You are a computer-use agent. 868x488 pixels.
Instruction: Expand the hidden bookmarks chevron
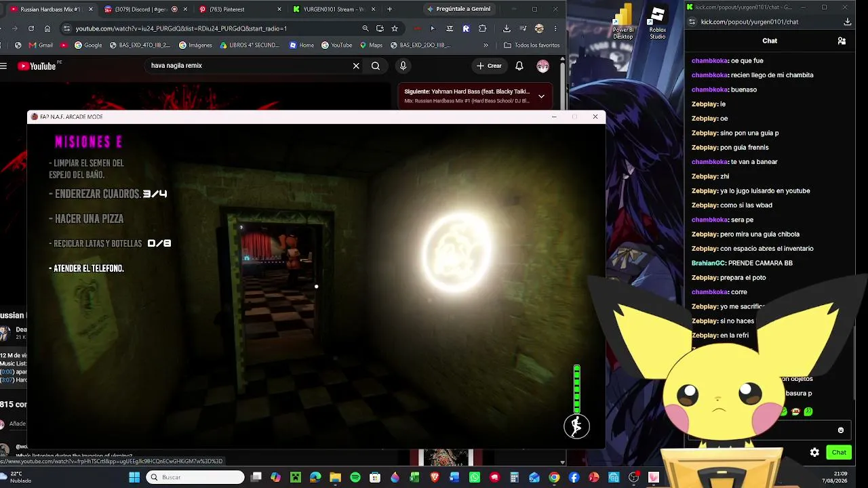coord(486,45)
